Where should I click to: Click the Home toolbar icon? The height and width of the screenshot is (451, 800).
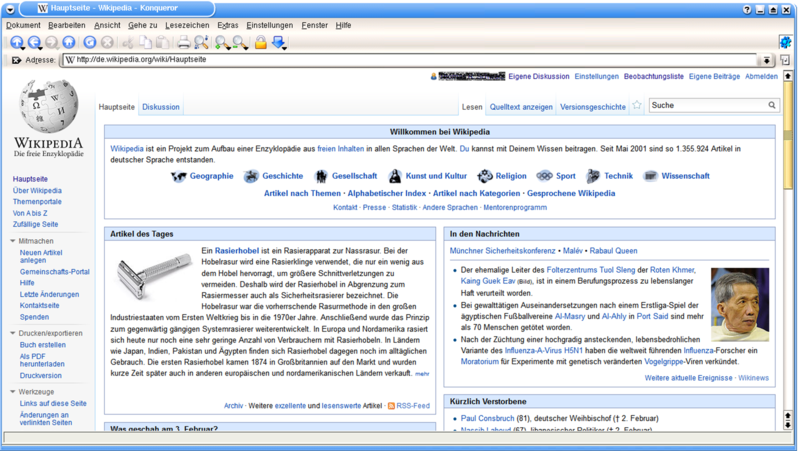coord(69,43)
